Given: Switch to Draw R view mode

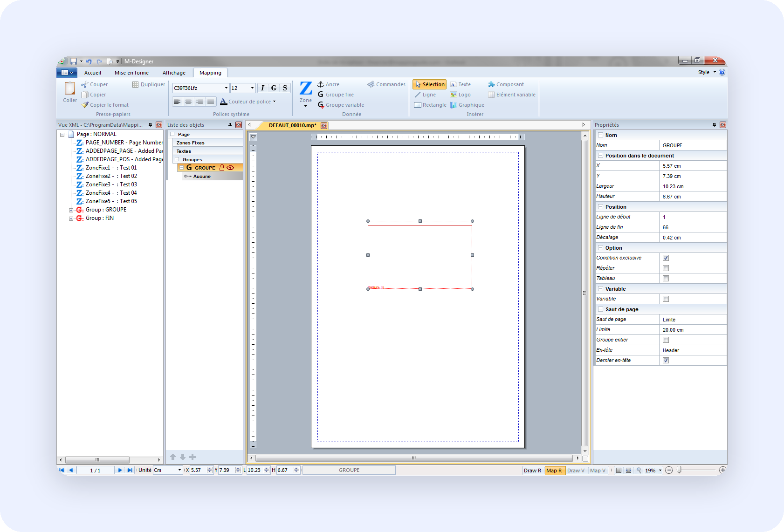Looking at the screenshot, I should 533,471.
